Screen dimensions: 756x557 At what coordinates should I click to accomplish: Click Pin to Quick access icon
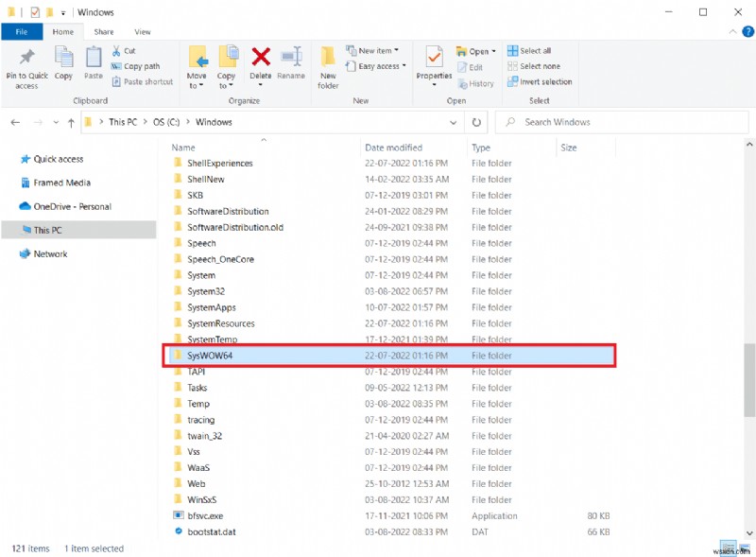[27, 58]
